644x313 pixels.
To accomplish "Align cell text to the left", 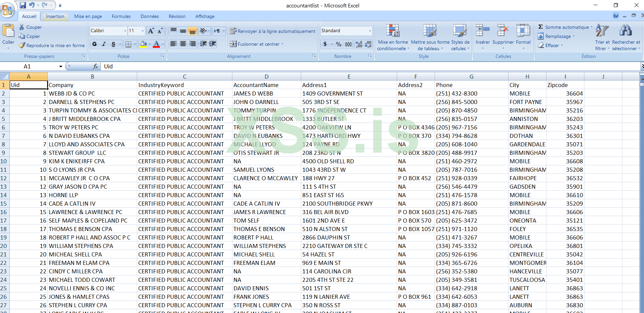I will point(173,44).
